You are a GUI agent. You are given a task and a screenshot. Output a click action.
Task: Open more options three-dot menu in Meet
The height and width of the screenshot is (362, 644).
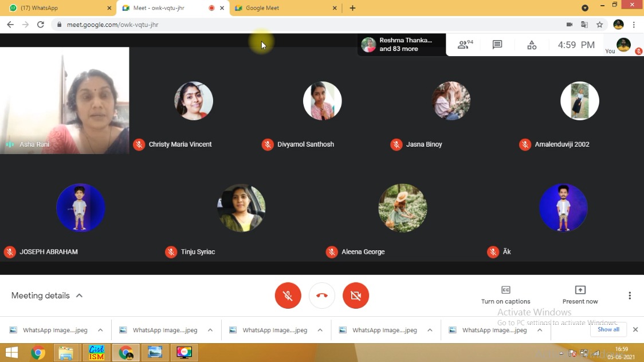pyautogui.click(x=629, y=296)
